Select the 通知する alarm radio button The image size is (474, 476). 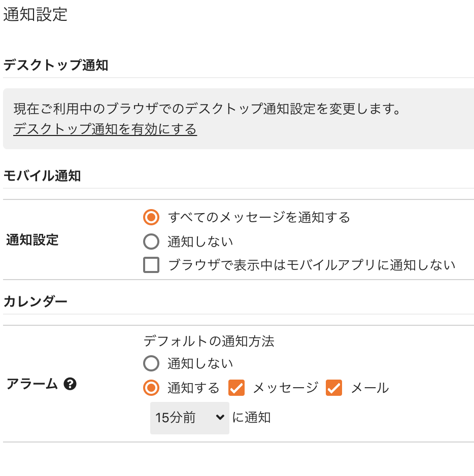coord(151,388)
